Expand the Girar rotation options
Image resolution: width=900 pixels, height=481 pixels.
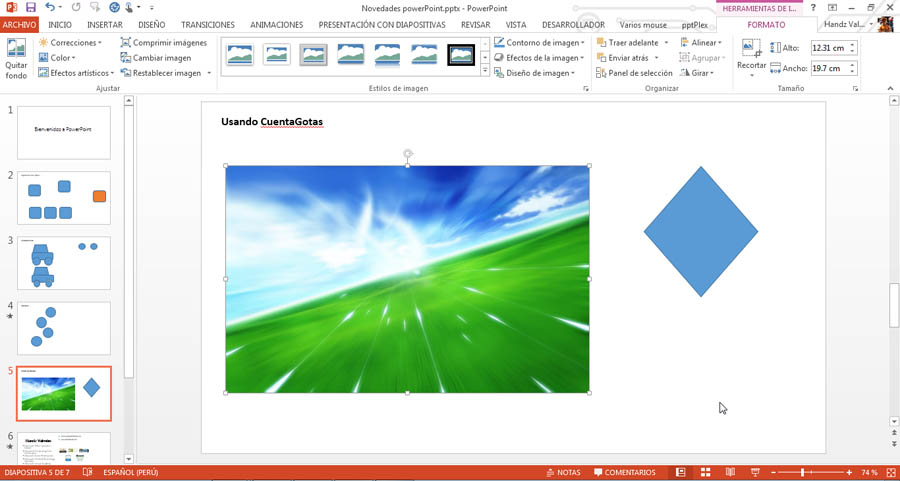tap(698, 73)
